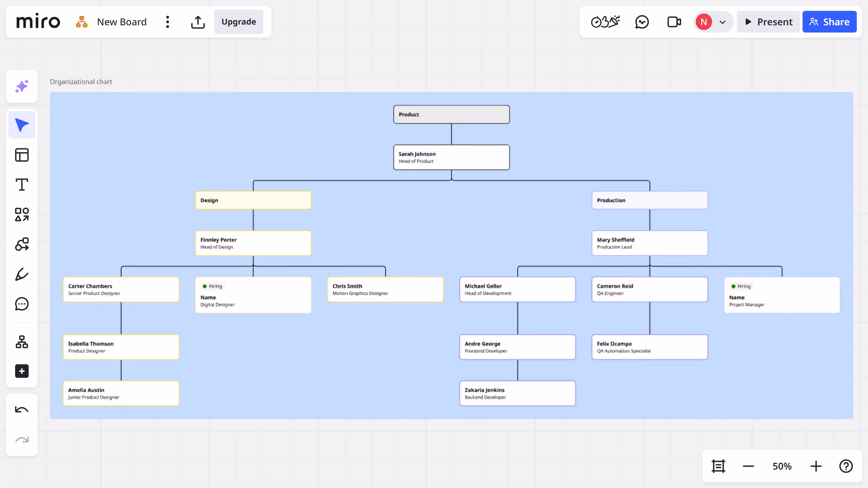Redo the last action
This screenshot has height=488, width=868.
click(x=22, y=440)
